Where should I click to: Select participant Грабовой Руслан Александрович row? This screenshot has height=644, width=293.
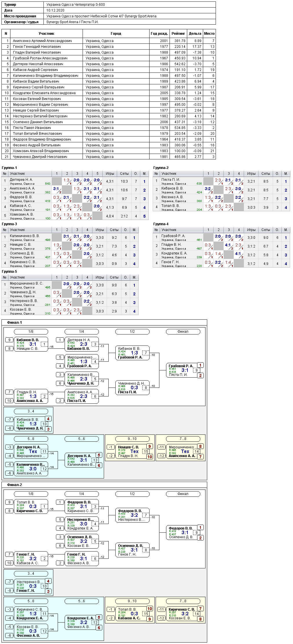(x=109, y=58)
